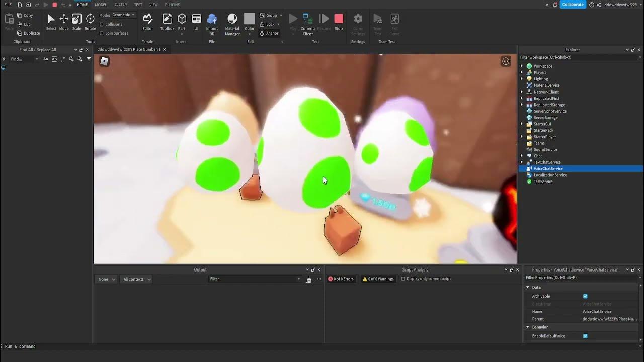644x362 pixels.
Task: Expand the Workspace tree node
Action: (522, 66)
